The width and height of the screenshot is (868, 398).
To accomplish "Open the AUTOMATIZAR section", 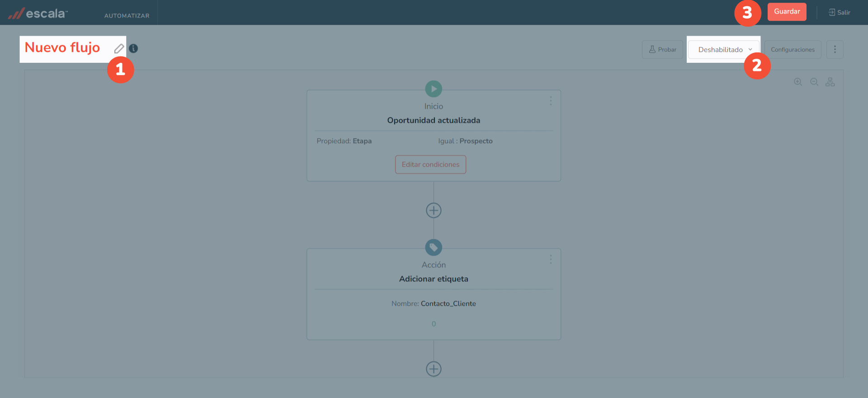I will (127, 15).
